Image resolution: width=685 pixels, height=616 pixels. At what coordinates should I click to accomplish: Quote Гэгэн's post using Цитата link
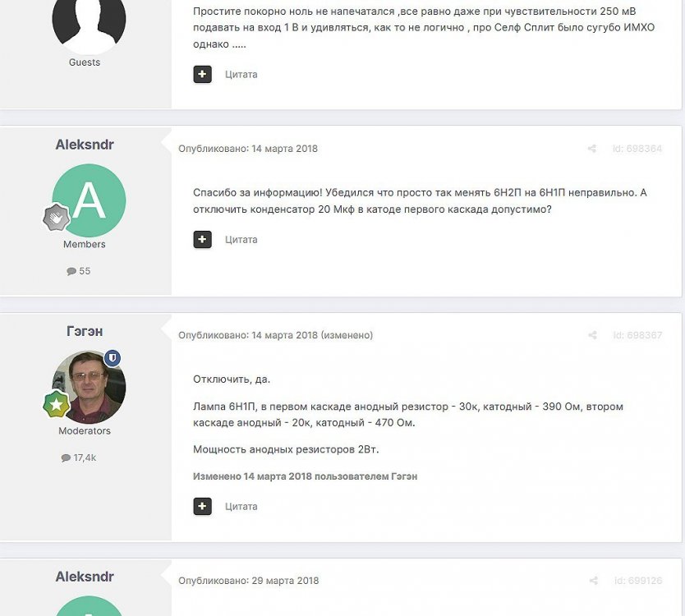click(x=241, y=506)
